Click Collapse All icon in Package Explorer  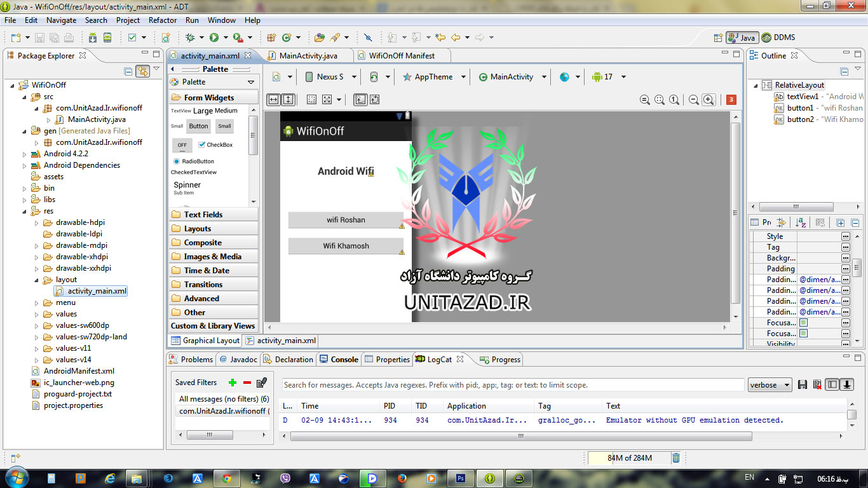pyautogui.click(x=128, y=71)
